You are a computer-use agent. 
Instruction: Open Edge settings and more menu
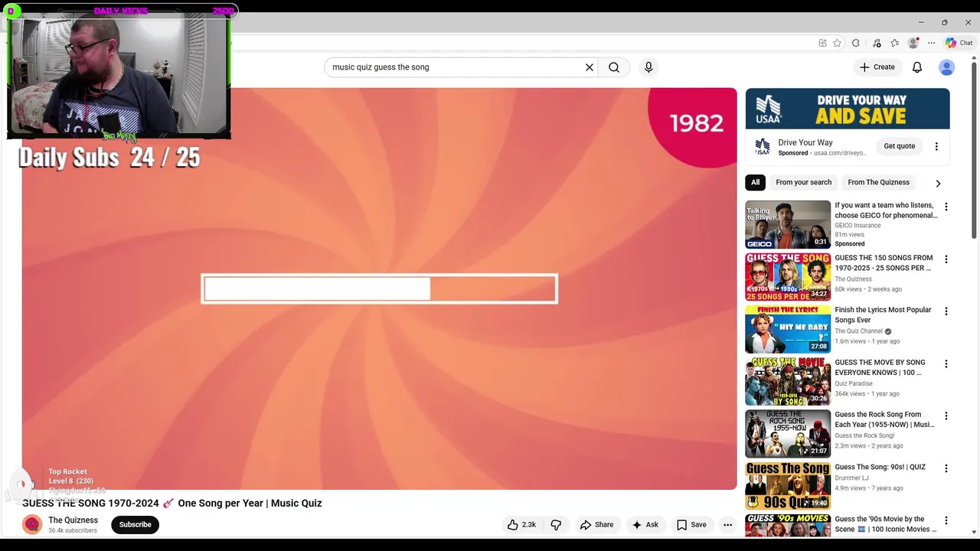click(x=931, y=43)
